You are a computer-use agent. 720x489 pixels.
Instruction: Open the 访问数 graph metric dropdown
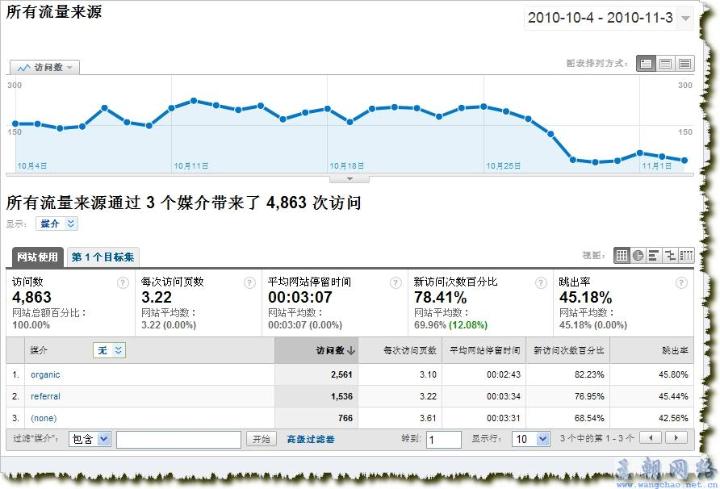[45, 67]
